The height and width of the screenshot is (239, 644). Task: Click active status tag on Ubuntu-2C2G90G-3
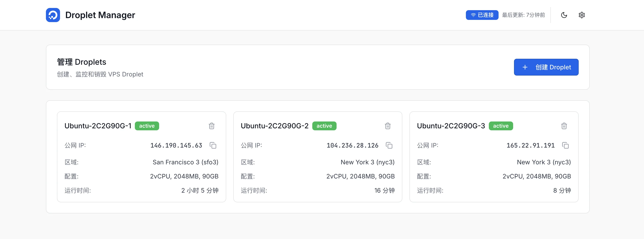point(501,126)
